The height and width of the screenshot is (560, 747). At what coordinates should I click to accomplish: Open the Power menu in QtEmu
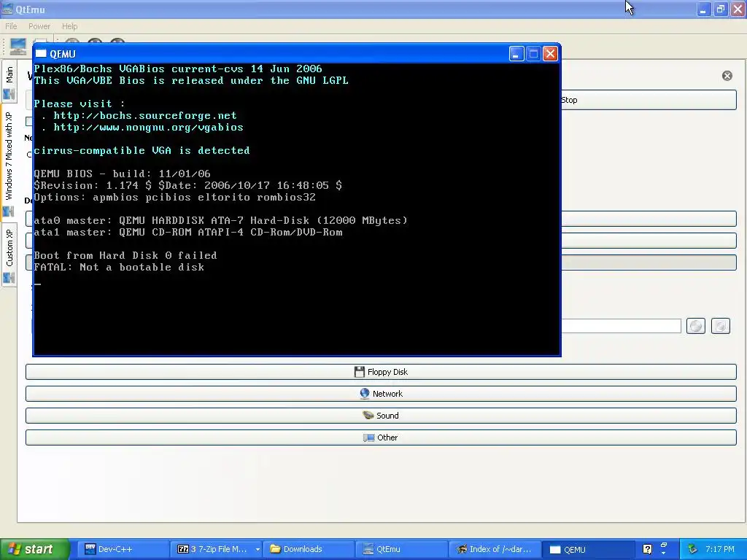tap(39, 26)
